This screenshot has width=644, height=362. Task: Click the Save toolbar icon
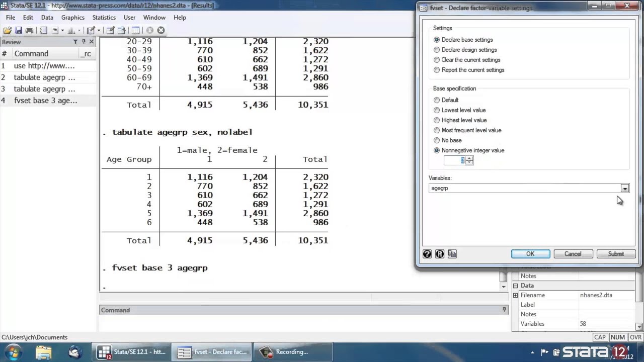[19, 30]
